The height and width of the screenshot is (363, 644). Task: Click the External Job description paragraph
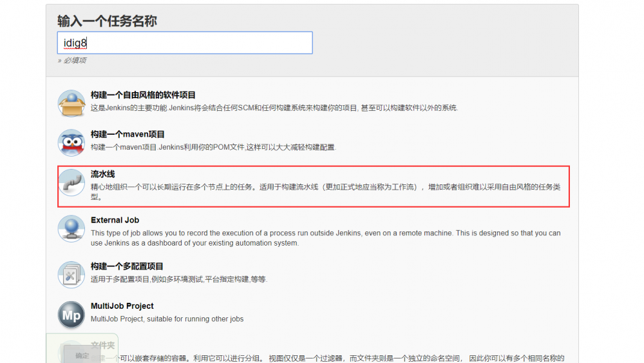325,238
